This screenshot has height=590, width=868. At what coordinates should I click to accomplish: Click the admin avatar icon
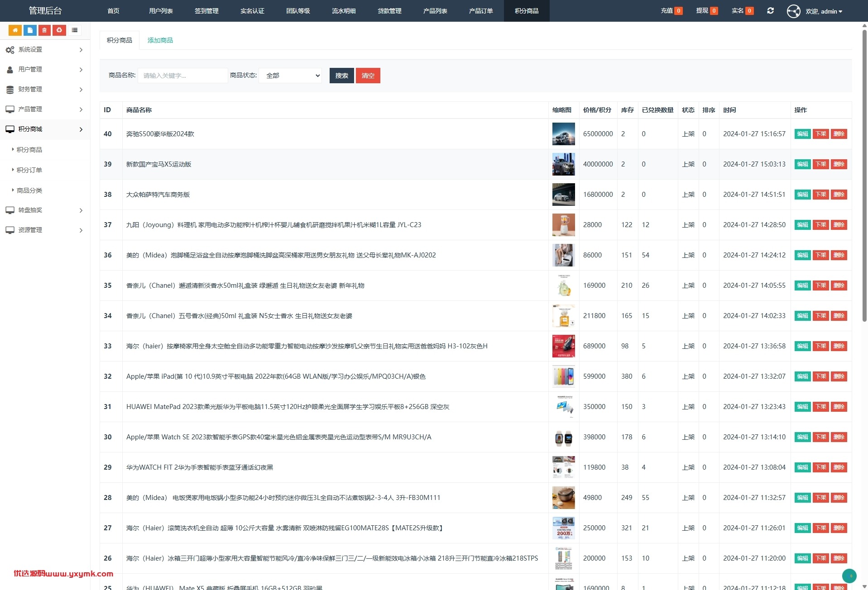(793, 11)
